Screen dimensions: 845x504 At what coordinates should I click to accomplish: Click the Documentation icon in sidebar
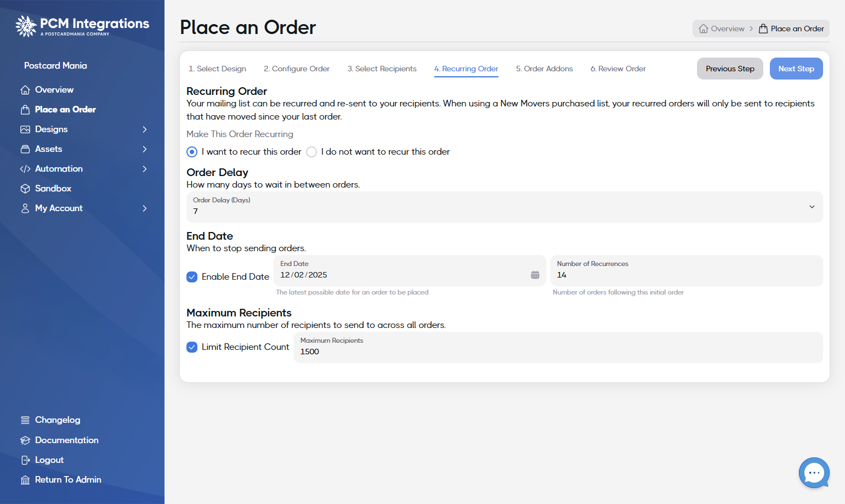(25, 440)
